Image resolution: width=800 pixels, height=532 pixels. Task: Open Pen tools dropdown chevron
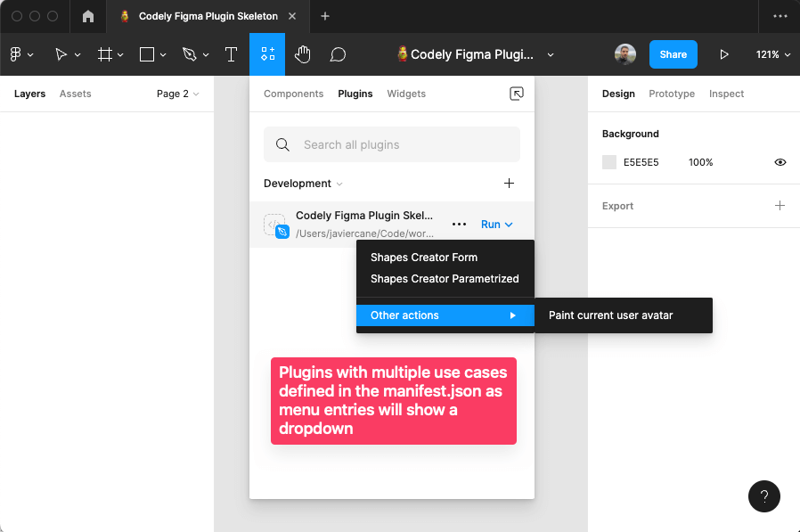pyautogui.click(x=206, y=54)
